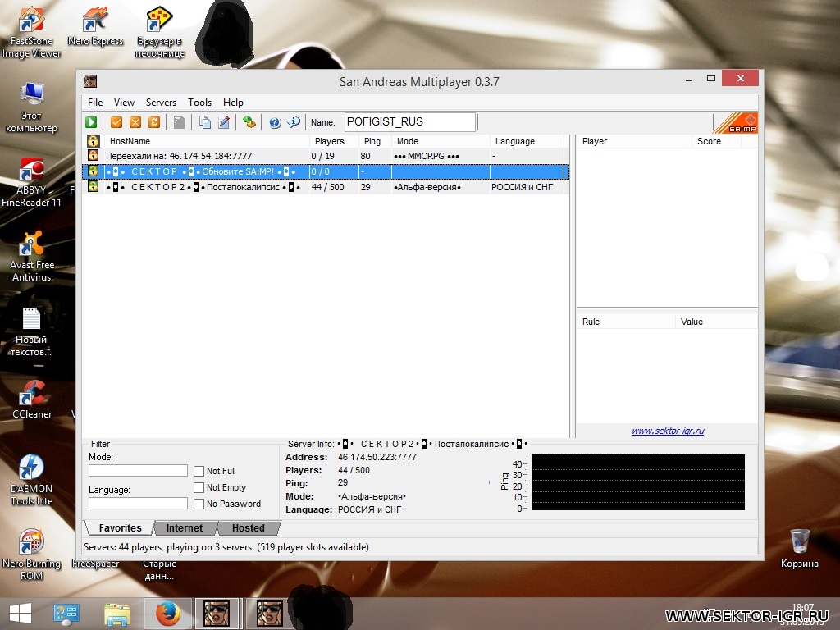This screenshot has width=840, height=630.
Task: Click the Delete Server orange X icon
Action: pos(135,122)
